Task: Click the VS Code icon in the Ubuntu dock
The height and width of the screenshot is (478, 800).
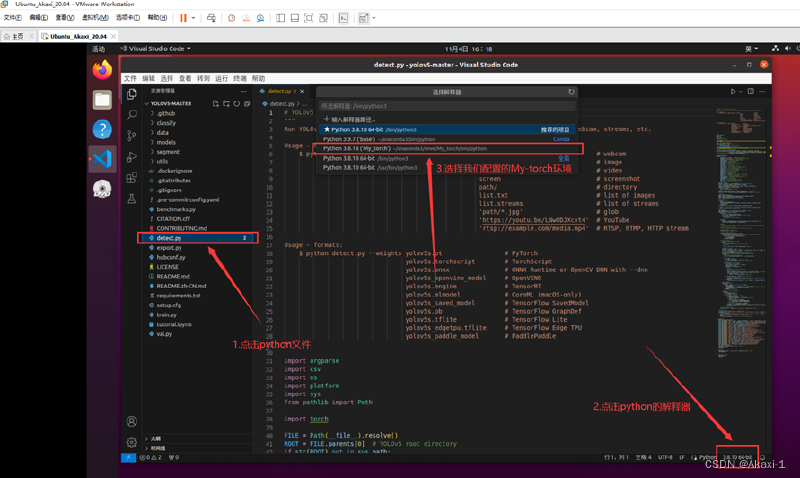Action: tap(102, 159)
